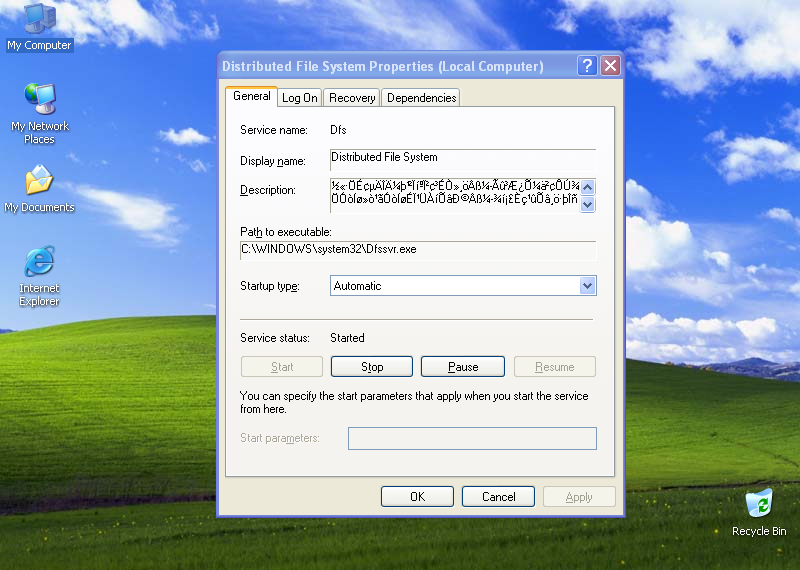
Task: Click the 'Service status:' label
Action: click(275, 338)
